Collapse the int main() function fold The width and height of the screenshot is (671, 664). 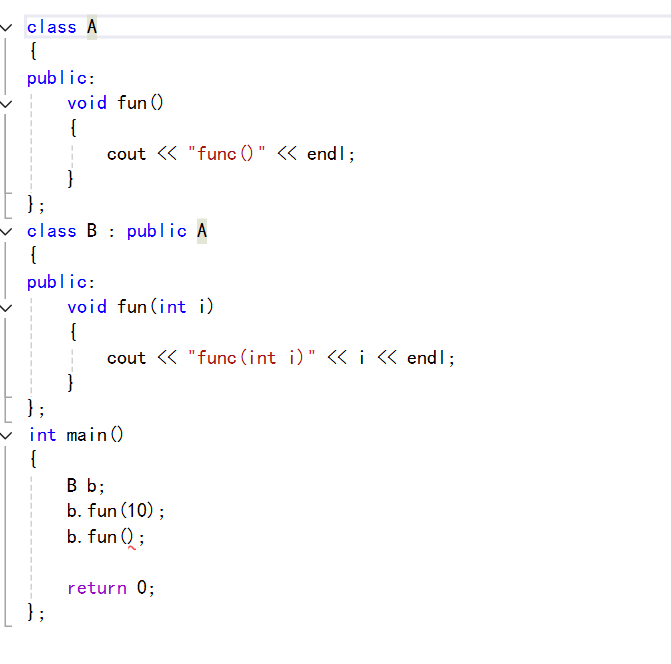[x=6, y=436]
